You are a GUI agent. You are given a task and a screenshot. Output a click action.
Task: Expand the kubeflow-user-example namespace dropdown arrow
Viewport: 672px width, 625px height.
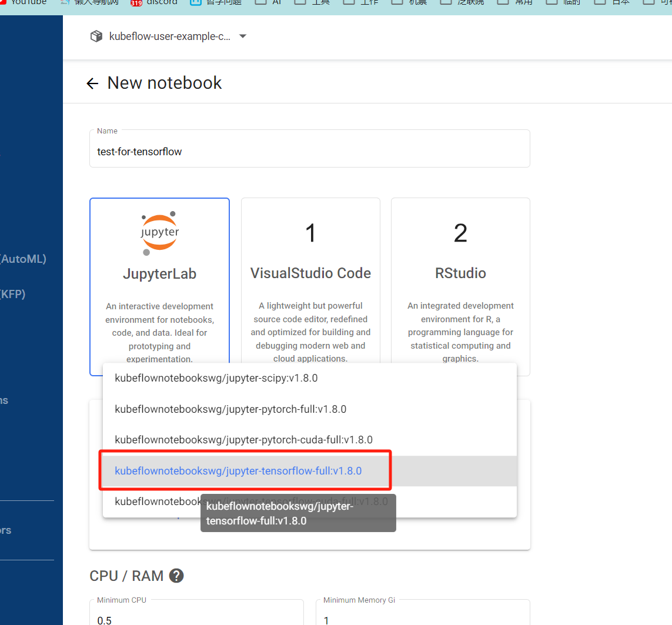point(243,36)
